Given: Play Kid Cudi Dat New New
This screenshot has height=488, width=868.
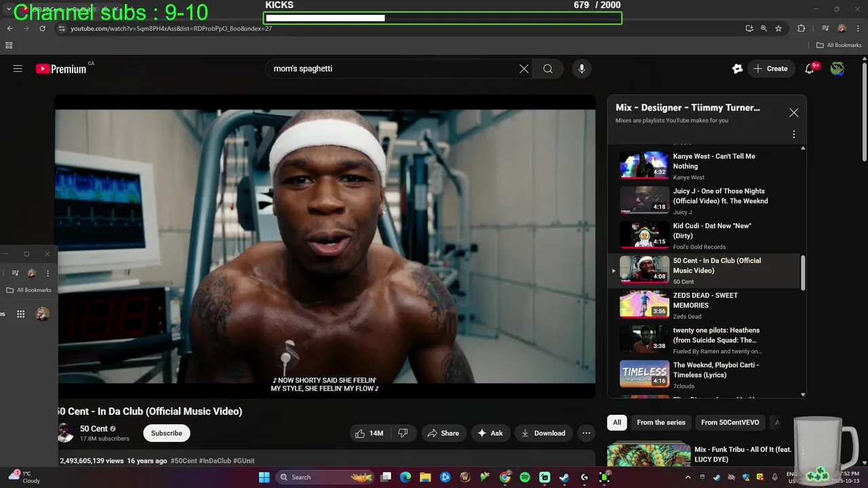Looking at the screenshot, I should [x=705, y=235].
